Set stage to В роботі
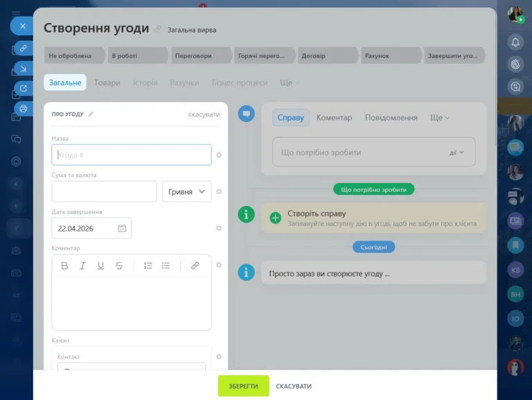532x400 pixels. click(x=138, y=55)
